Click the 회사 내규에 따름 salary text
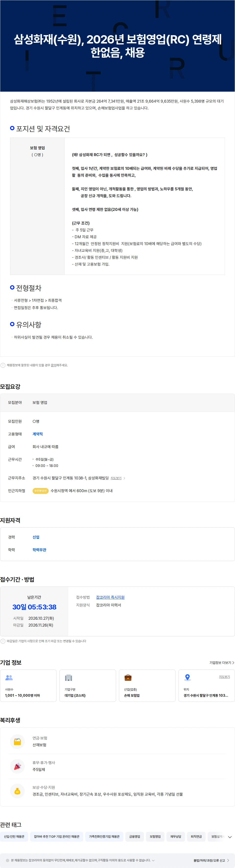This screenshot has width=235, height=868. click(45, 447)
